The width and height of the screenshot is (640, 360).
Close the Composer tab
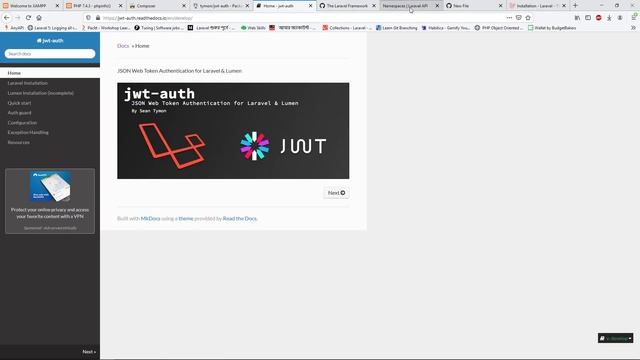(x=184, y=6)
